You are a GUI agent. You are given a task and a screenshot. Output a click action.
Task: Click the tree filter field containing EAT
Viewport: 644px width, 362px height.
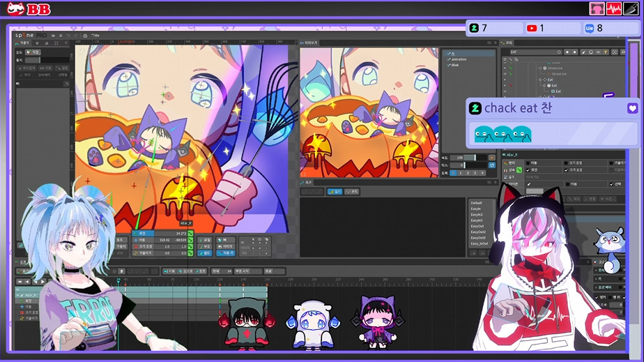(535, 52)
